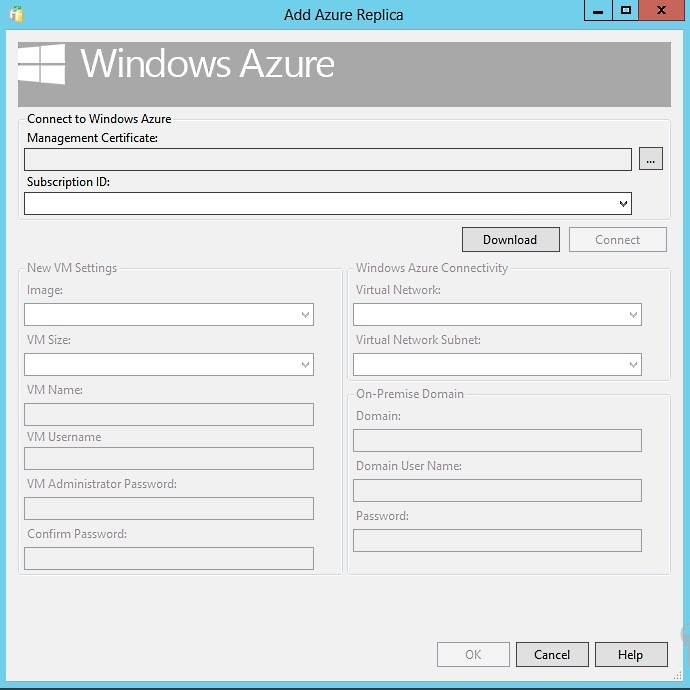Image resolution: width=690 pixels, height=690 pixels.
Task: Click the On-Premise Domain field
Action: (x=497, y=440)
